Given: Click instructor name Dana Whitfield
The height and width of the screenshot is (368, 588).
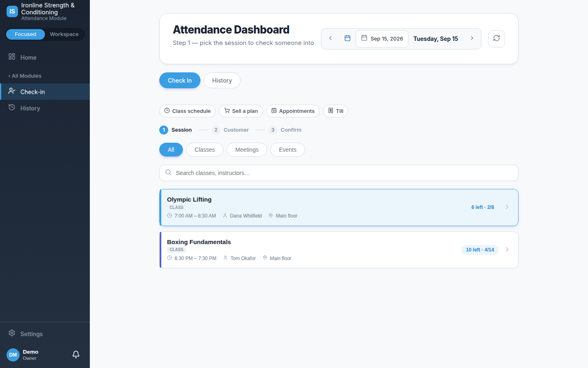Looking at the screenshot, I should click(x=246, y=216).
